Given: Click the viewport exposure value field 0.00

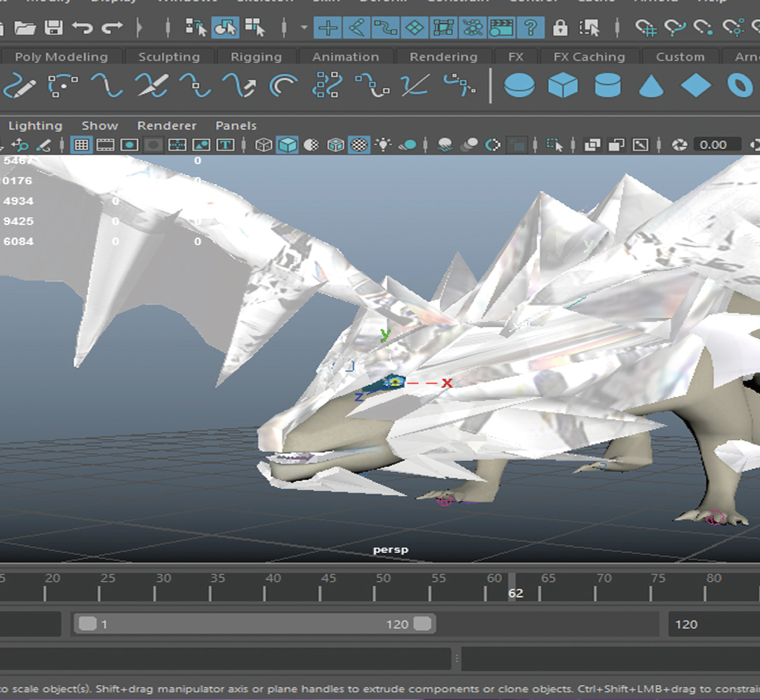Looking at the screenshot, I should [x=718, y=145].
